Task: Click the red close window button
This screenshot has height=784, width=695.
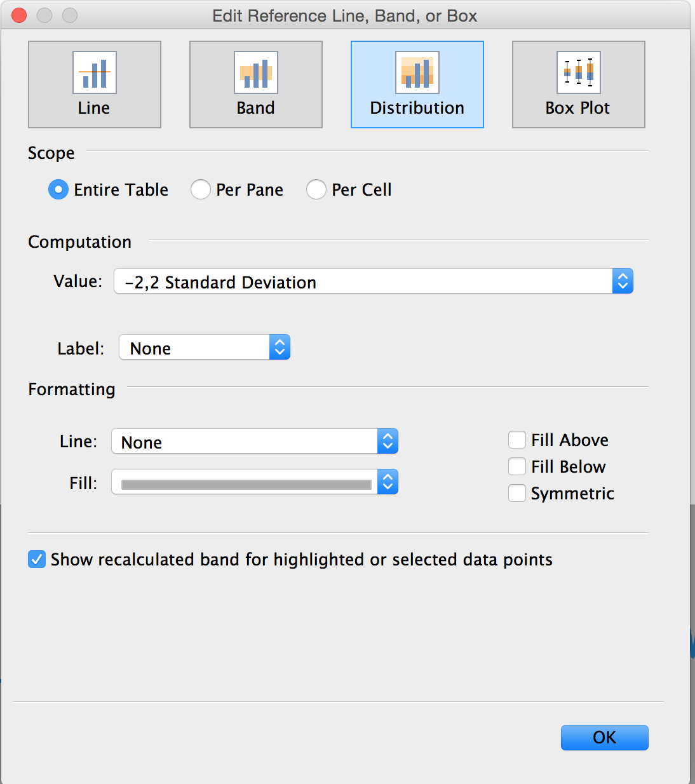Action: pos(19,15)
